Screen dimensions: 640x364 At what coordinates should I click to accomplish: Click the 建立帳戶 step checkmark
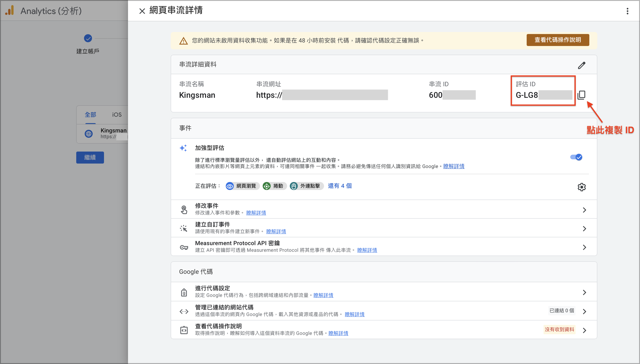pyautogui.click(x=88, y=38)
